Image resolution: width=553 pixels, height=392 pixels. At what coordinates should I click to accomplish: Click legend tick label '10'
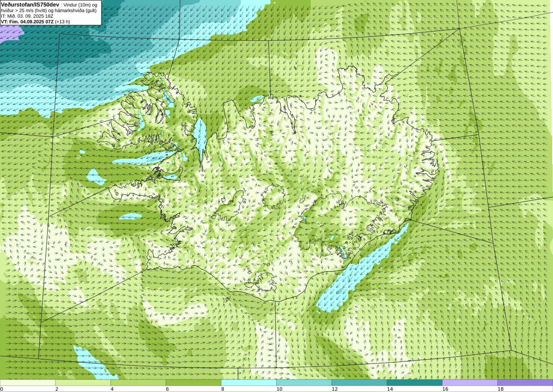coord(280,389)
